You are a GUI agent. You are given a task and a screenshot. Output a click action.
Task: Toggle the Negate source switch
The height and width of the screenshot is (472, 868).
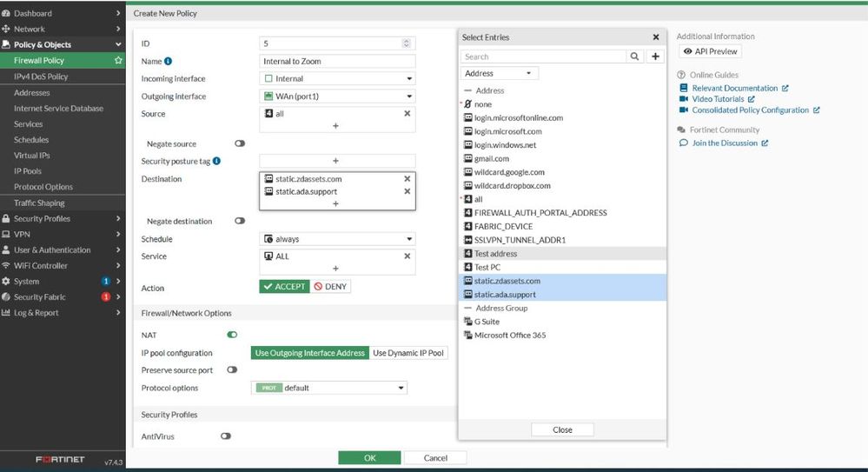click(240, 143)
